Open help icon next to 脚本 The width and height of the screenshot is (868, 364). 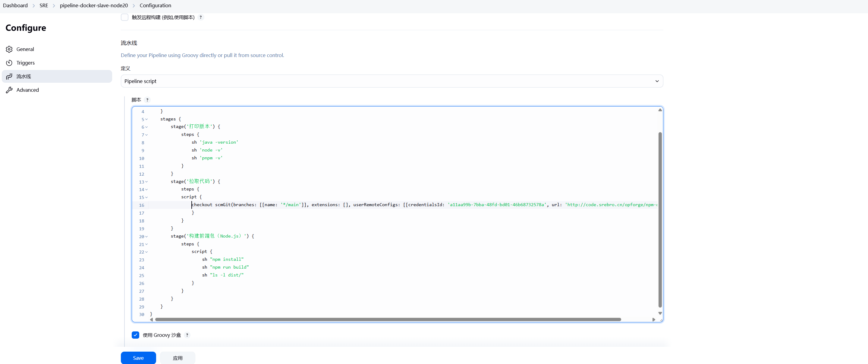pyautogui.click(x=147, y=100)
